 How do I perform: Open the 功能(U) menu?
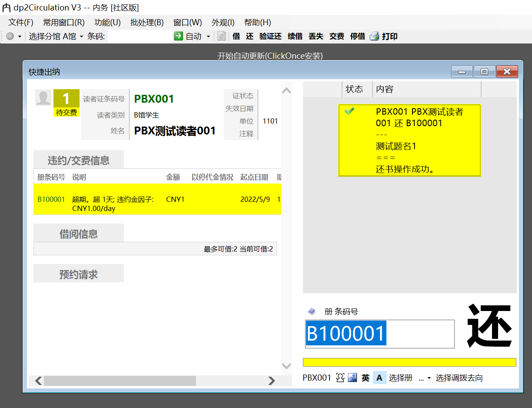[x=107, y=23]
